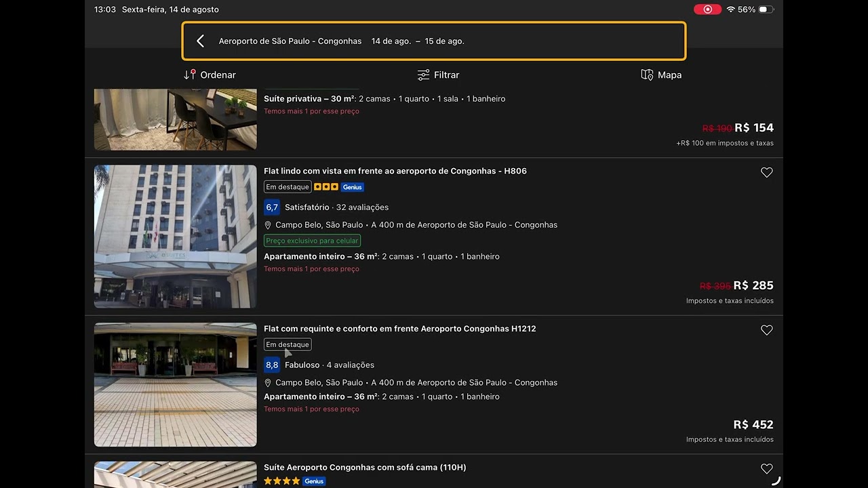Select the R$ 285 price for H806
Screen dimensions: 868x488
click(x=753, y=285)
